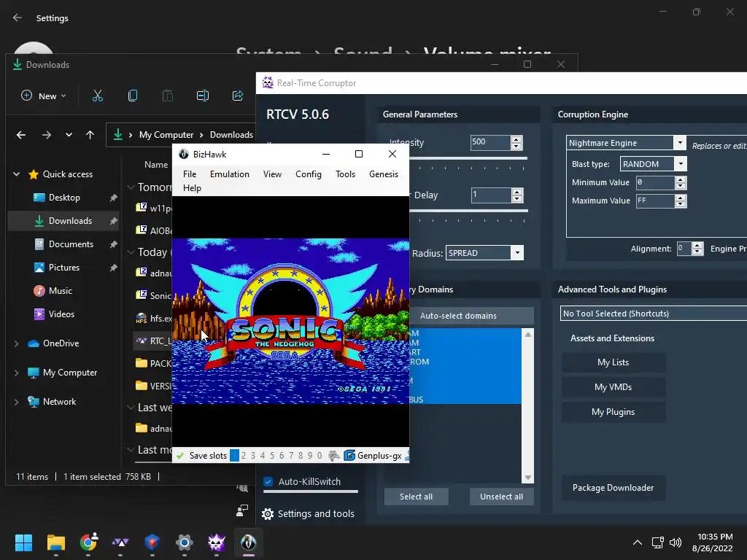Open Chrome from the taskbar
The width and height of the screenshot is (747, 560).
pyautogui.click(x=88, y=542)
